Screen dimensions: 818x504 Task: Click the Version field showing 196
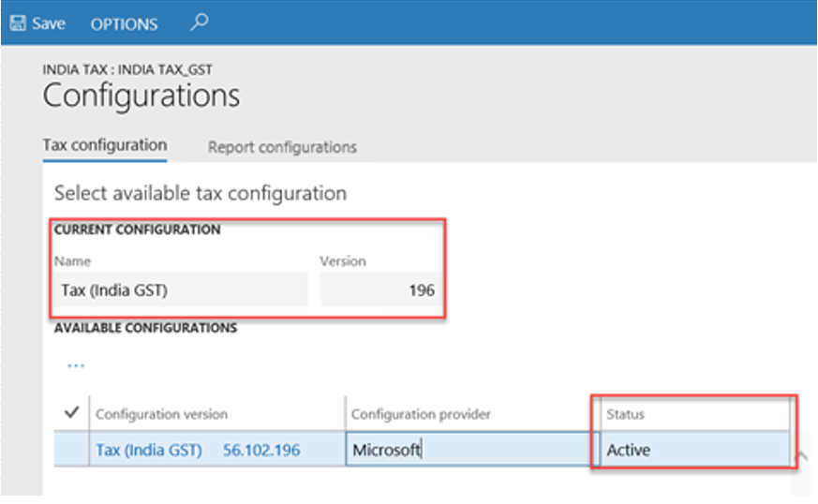point(379,290)
